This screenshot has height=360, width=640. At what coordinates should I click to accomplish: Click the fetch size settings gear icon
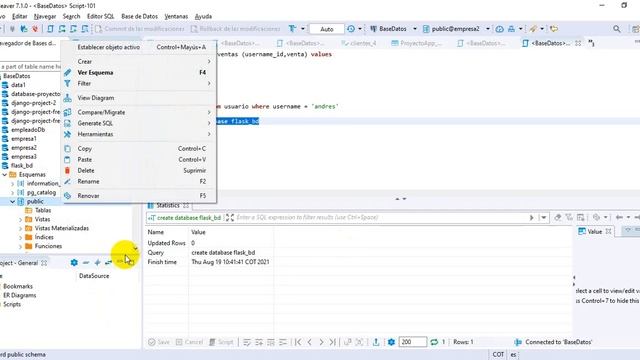(391, 342)
